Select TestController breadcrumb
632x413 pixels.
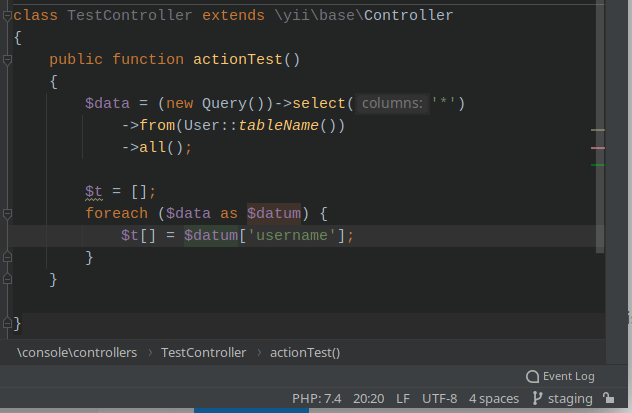(x=204, y=353)
